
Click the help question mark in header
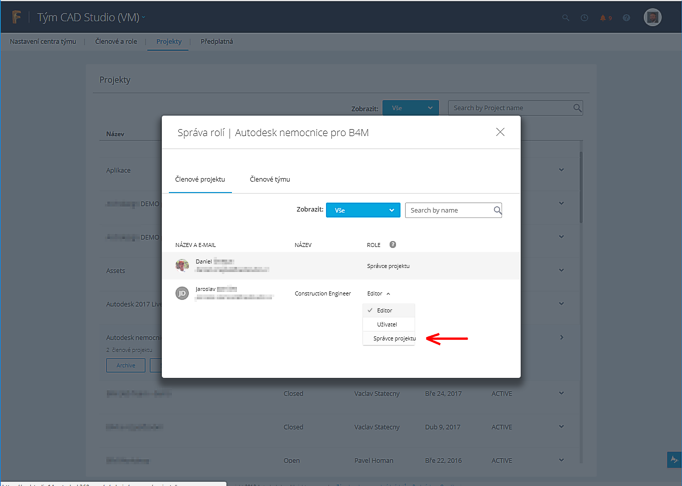tap(627, 18)
